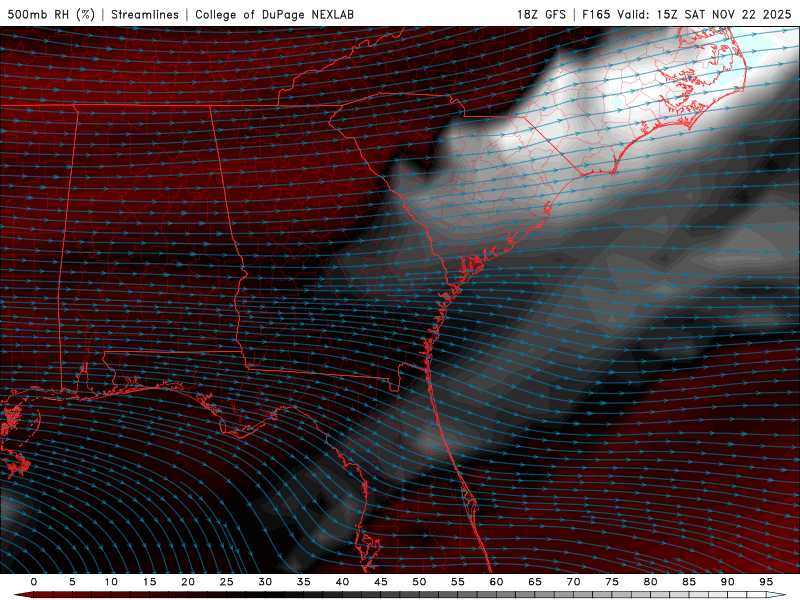Click the 'Valid: 15Z SAT NOV 22 2025' text
The width and height of the screenshot is (800, 600).
point(704,14)
